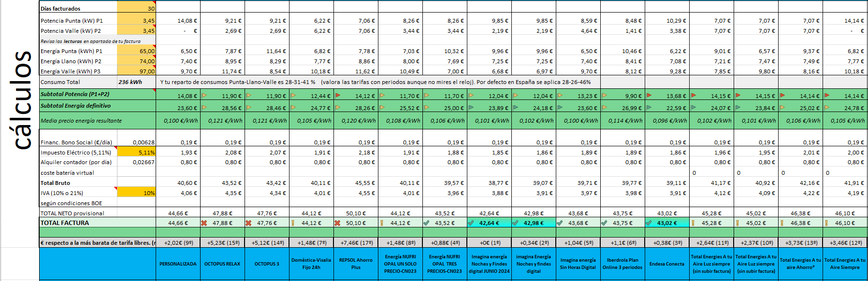868x281 pixels.
Task: Click the exclamation icon beside 45,28 €
Action: pos(693,223)
